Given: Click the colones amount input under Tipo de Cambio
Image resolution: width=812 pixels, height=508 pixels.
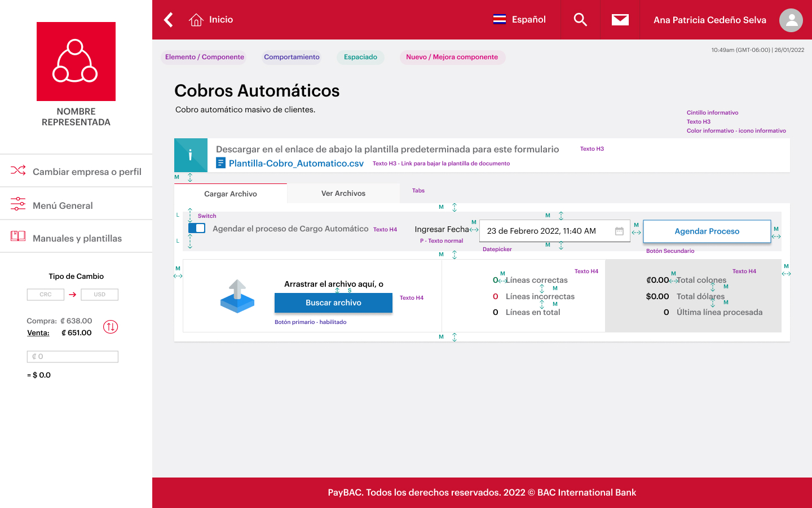Looking at the screenshot, I should point(72,356).
